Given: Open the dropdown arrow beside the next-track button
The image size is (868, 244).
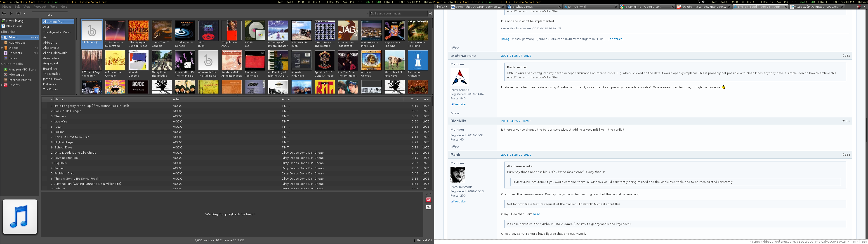Looking at the screenshot, I should tap(25, 14).
